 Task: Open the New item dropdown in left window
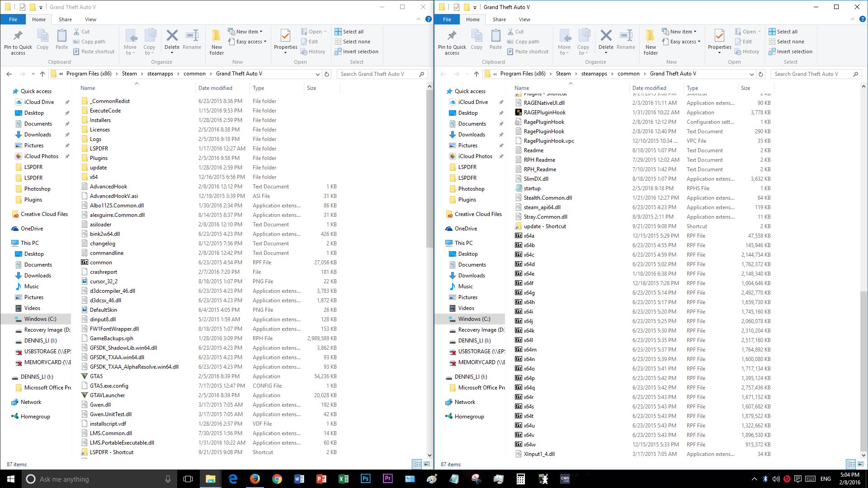point(245,32)
